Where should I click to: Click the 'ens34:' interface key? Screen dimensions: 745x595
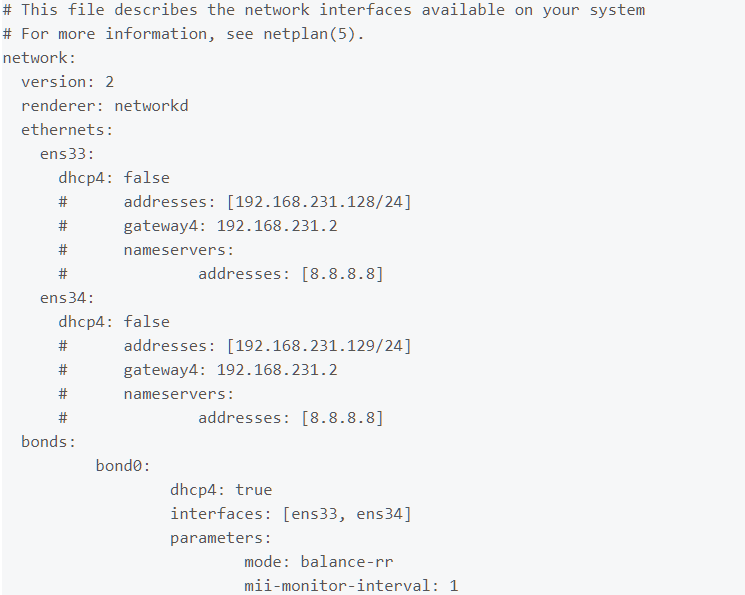coord(67,298)
